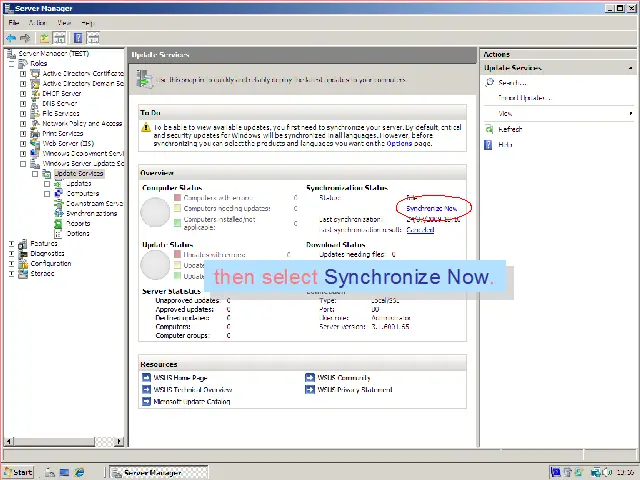Click the volume icon in the system tray
The height and width of the screenshot is (480, 640).
[607, 472]
